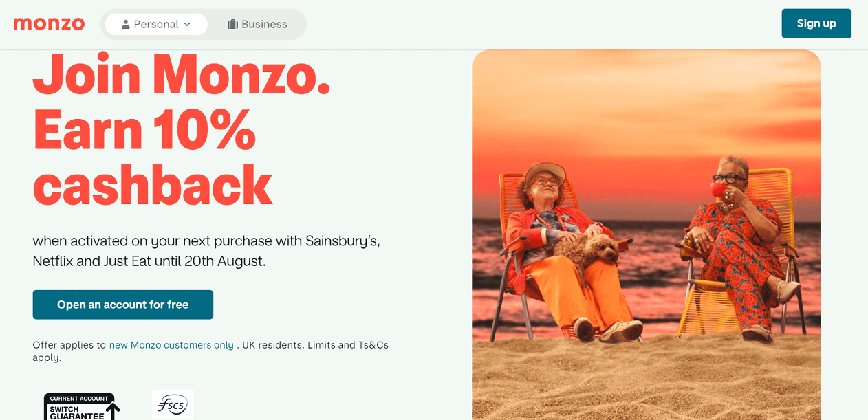The image size is (868, 420).
Task: Click the cashback offer description text
Action: click(206, 251)
